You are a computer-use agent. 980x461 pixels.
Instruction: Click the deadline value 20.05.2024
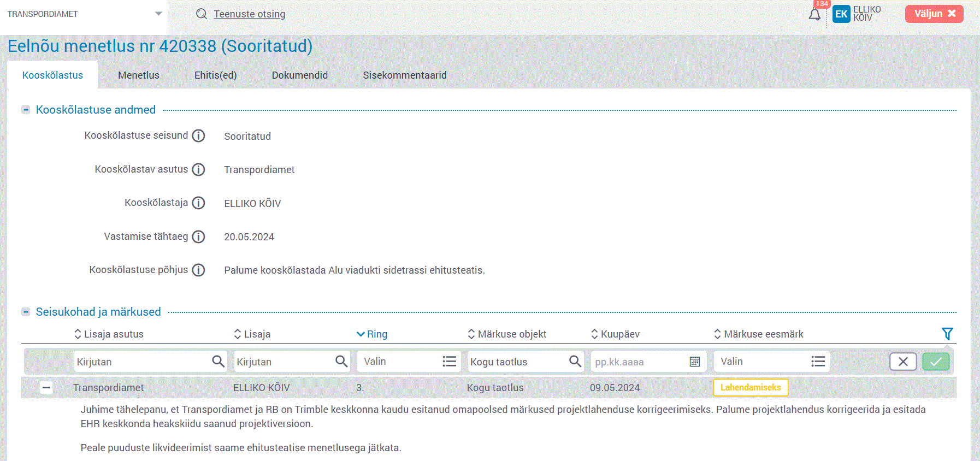[x=249, y=237]
